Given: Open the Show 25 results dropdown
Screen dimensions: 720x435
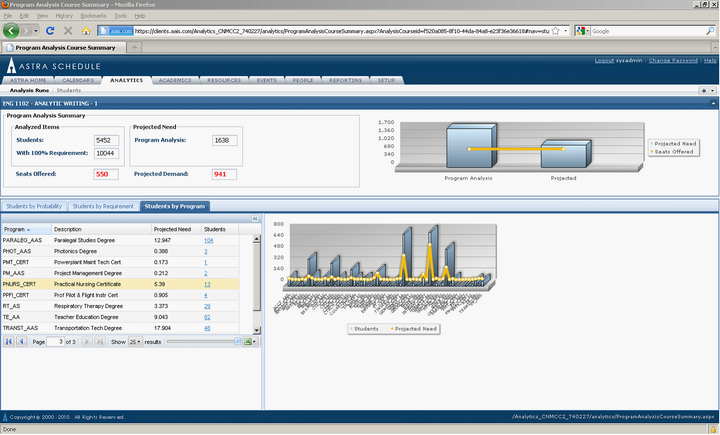Looking at the screenshot, I should 135,342.
